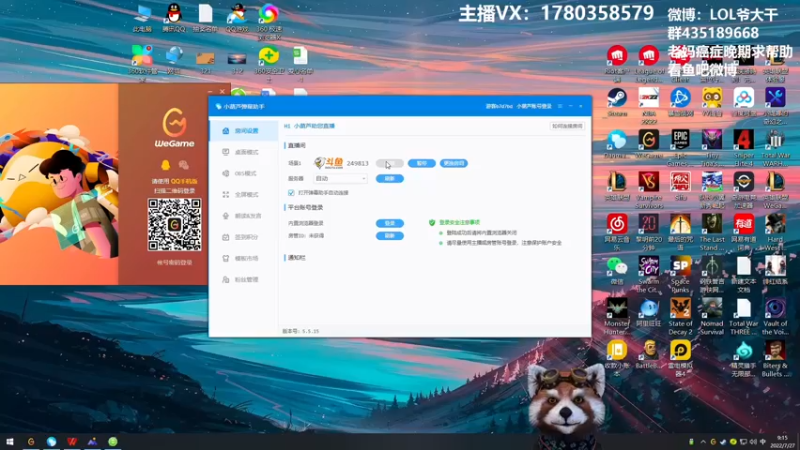Click the change room blue button
The width and height of the screenshot is (800, 450).
pyautogui.click(x=454, y=163)
